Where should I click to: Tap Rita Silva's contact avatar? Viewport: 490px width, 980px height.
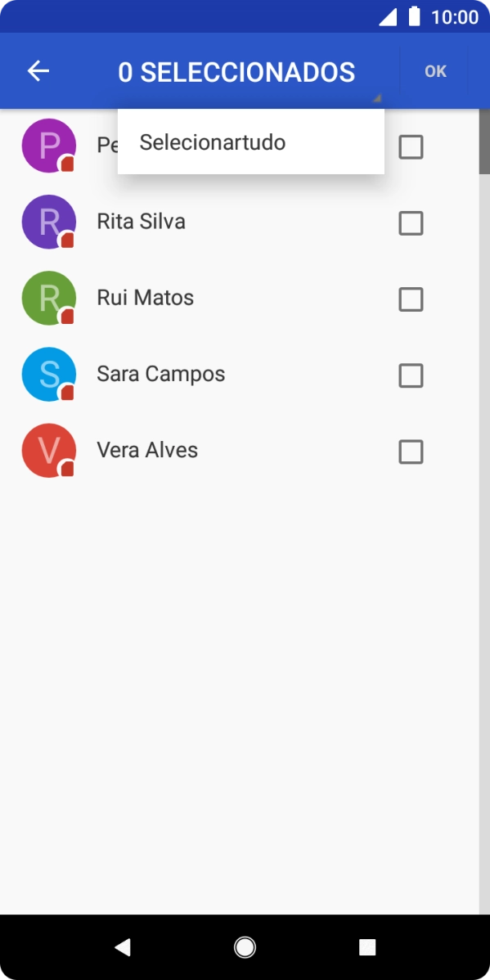pyautogui.click(x=47, y=222)
